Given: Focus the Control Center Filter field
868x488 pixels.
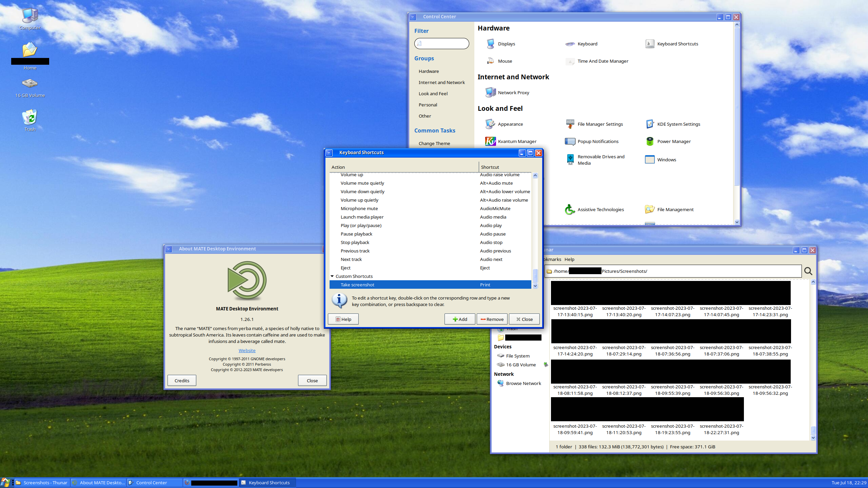Looking at the screenshot, I should point(441,43).
